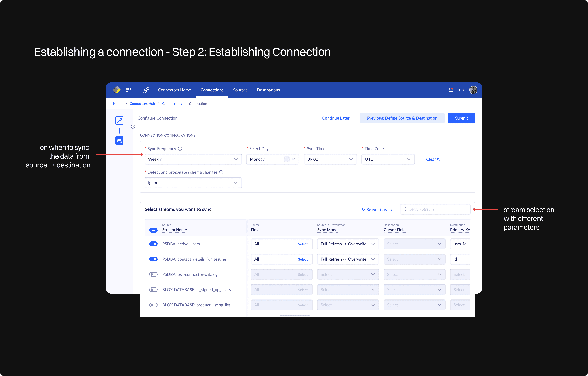Click the source-destination step icon in sidebar
This screenshot has height=376, width=588.
click(119, 120)
